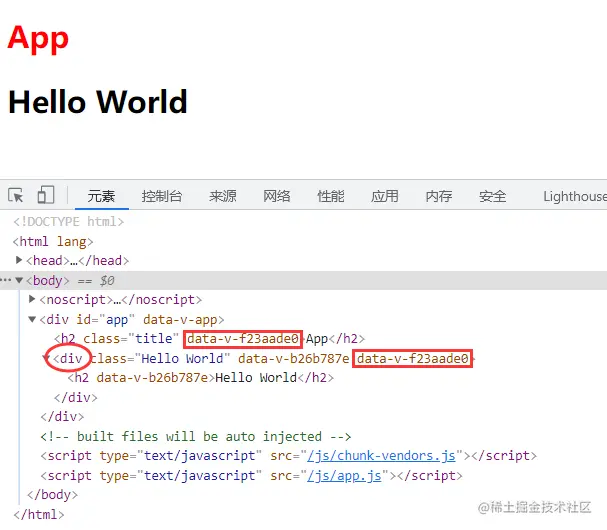Expand the noscript element node
This screenshot has width=607, height=530.
pos(32,299)
